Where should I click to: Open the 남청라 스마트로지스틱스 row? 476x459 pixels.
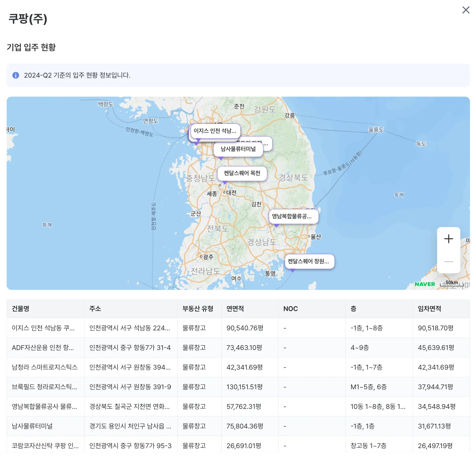pos(45,367)
